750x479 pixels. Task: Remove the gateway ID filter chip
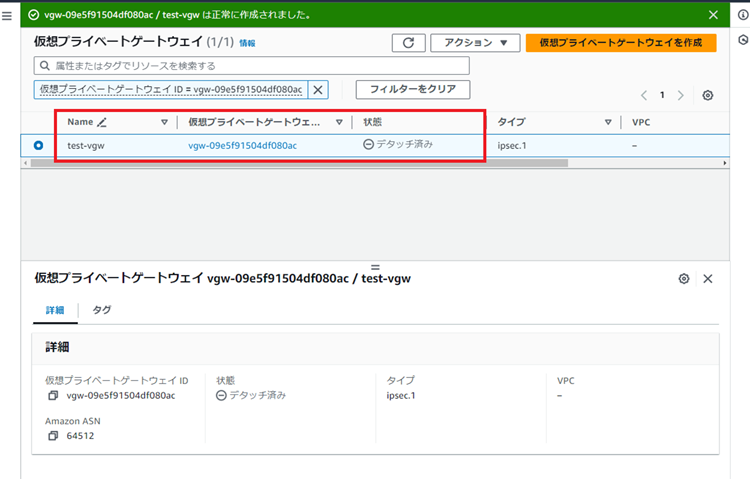pos(319,90)
